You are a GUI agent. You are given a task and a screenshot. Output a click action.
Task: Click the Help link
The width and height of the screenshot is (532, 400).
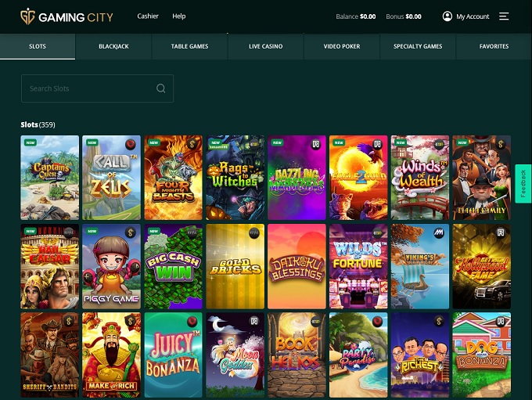click(179, 16)
